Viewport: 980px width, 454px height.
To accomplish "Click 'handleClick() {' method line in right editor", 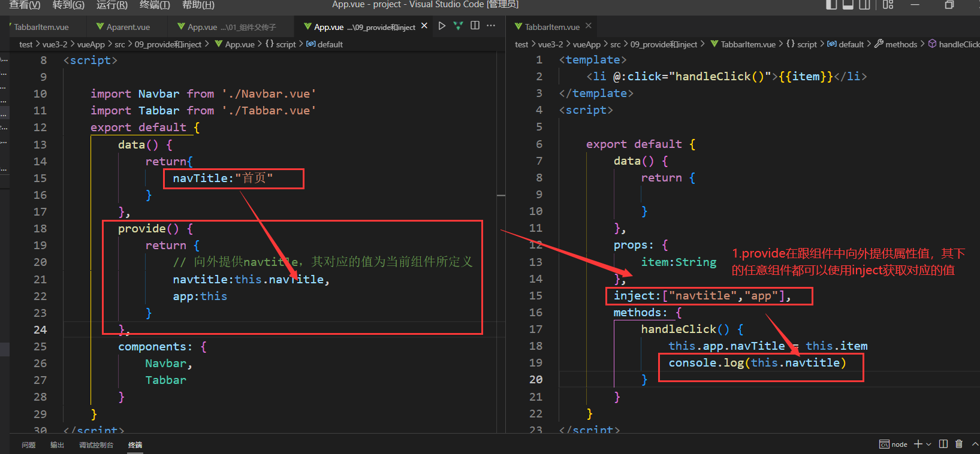I will point(692,329).
